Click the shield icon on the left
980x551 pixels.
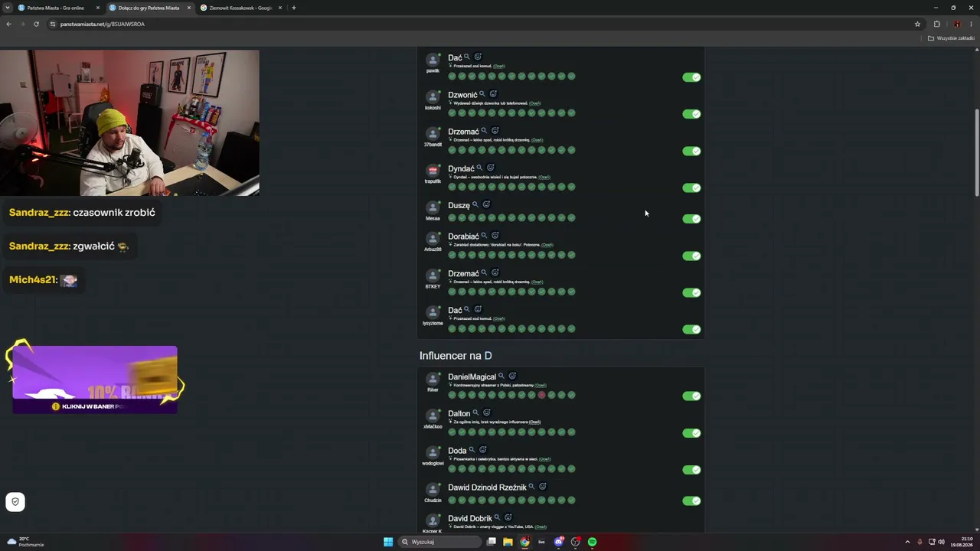(15, 502)
